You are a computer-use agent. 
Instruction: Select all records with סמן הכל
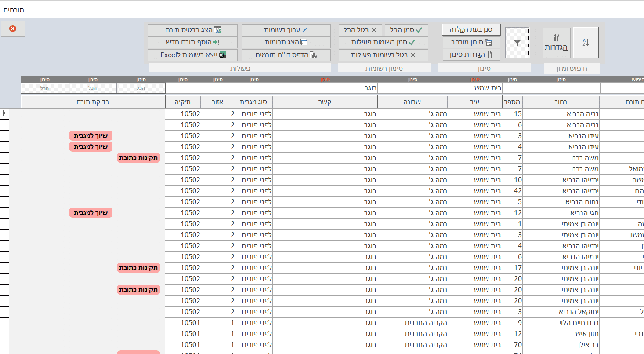pos(406,30)
